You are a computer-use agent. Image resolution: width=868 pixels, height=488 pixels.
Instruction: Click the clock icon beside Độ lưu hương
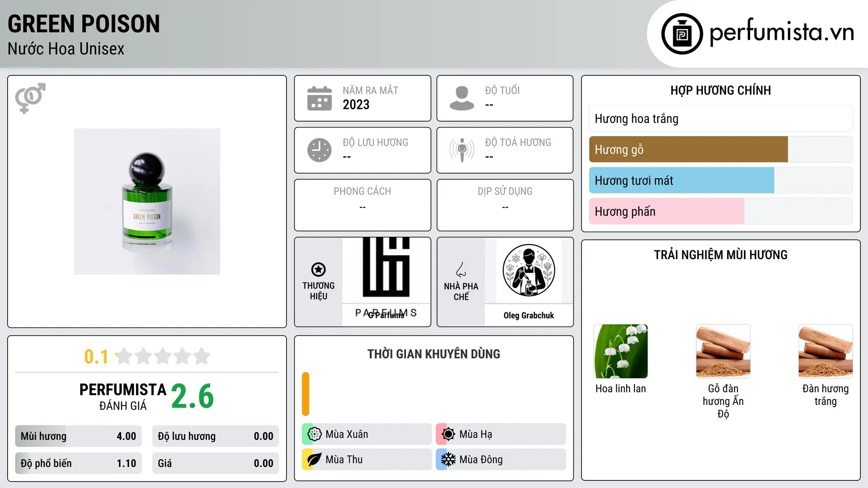point(320,150)
